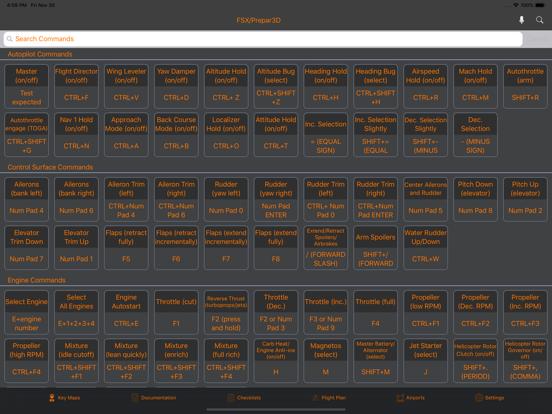
Task: Select Carb Heat/Engine Anti-ice card
Action: pos(276,361)
